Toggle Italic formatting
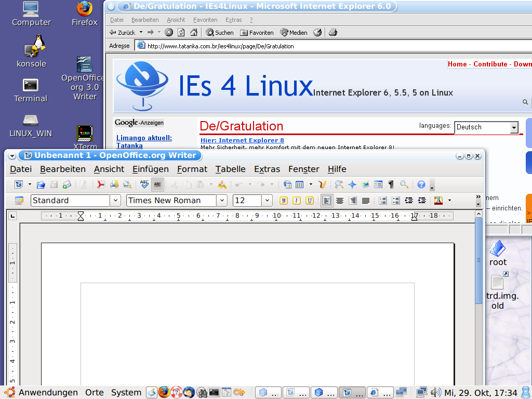The image size is (532, 399). [296, 201]
